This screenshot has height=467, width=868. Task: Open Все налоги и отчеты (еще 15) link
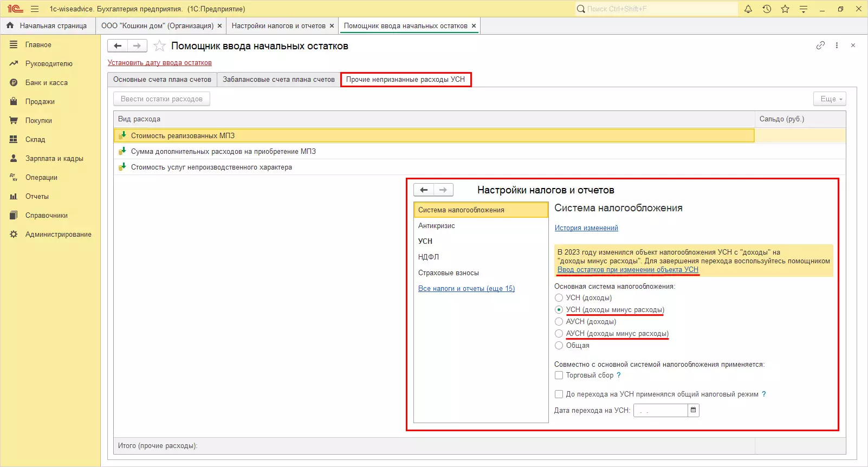(x=467, y=288)
